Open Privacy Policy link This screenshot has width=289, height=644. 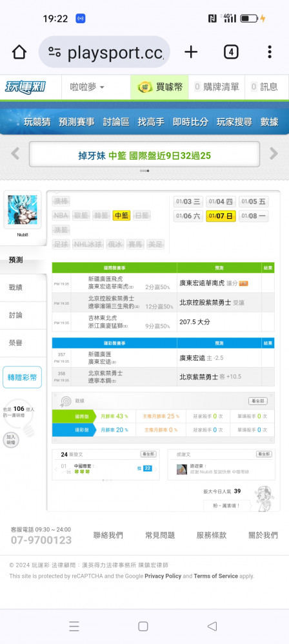pyautogui.click(x=163, y=576)
